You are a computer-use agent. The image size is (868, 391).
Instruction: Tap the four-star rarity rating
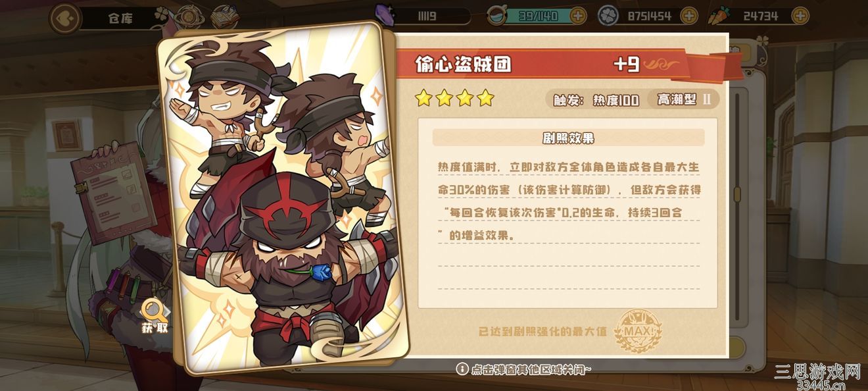pyautogui.click(x=454, y=99)
